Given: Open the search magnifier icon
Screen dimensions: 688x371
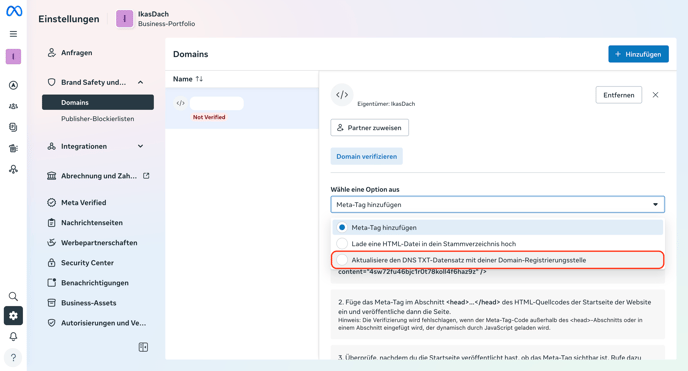Looking at the screenshot, I should [x=14, y=296].
